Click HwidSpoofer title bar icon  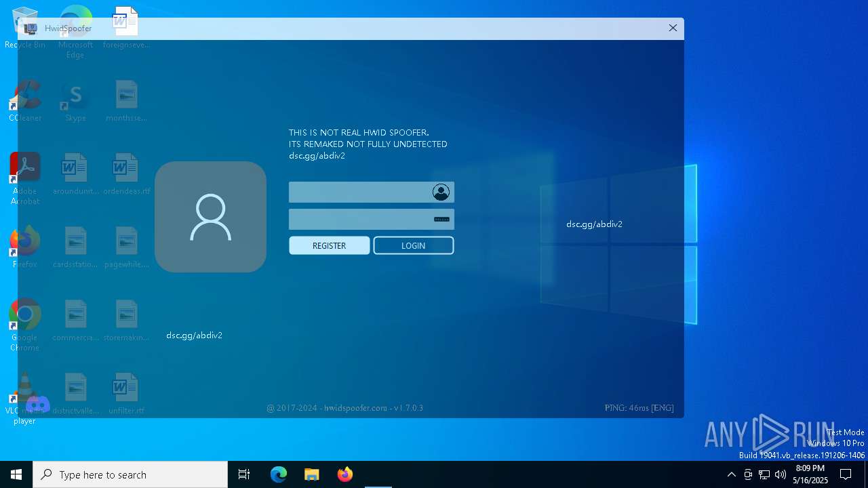[31, 28]
